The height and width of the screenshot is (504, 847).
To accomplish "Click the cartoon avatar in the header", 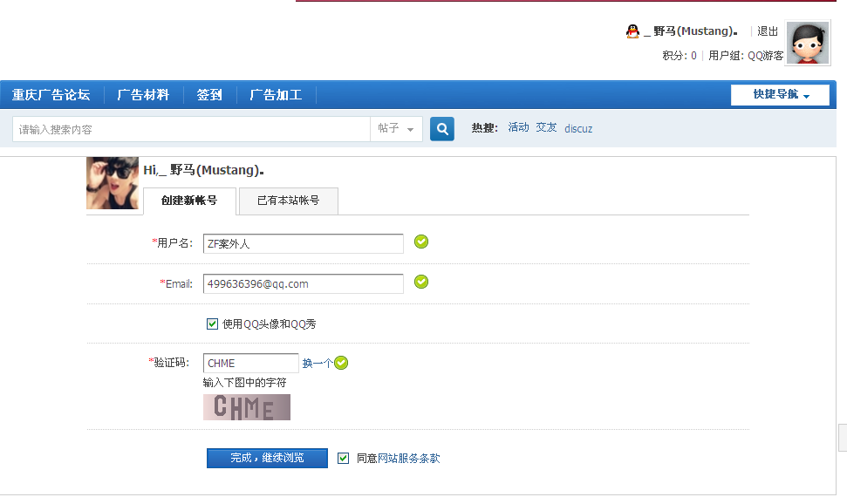I will pyautogui.click(x=808, y=44).
